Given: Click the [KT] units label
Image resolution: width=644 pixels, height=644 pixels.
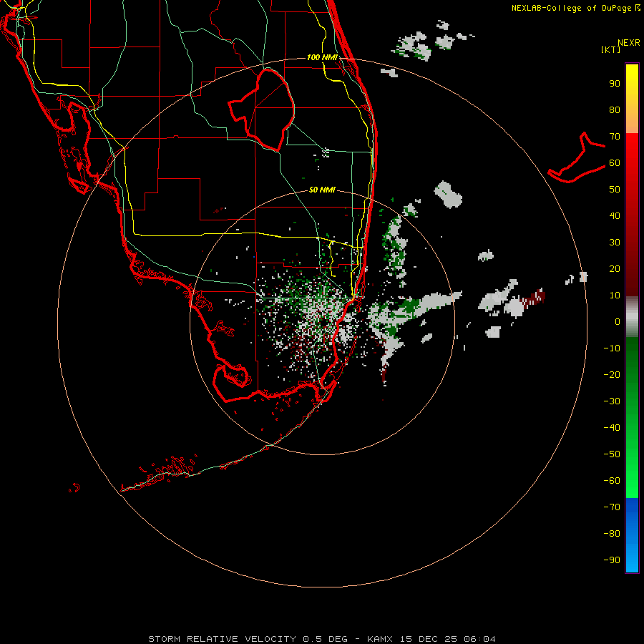Looking at the screenshot, I should (611, 49).
